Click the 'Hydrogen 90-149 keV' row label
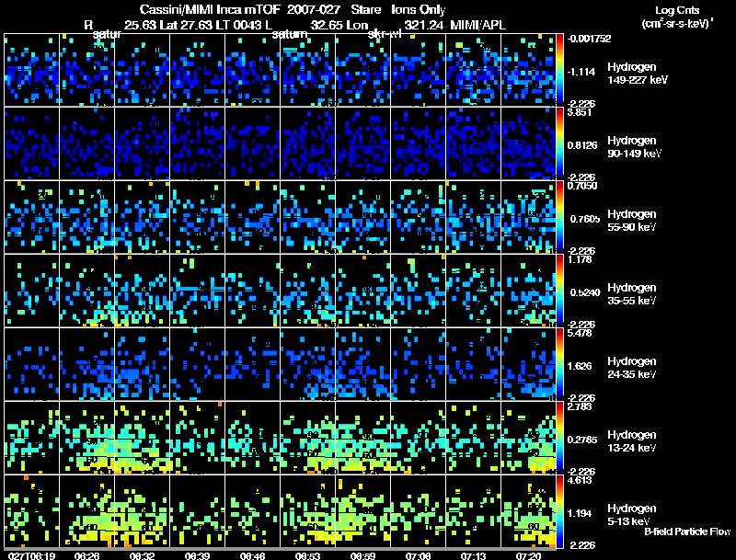This screenshot has height=560, width=736. point(634,147)
